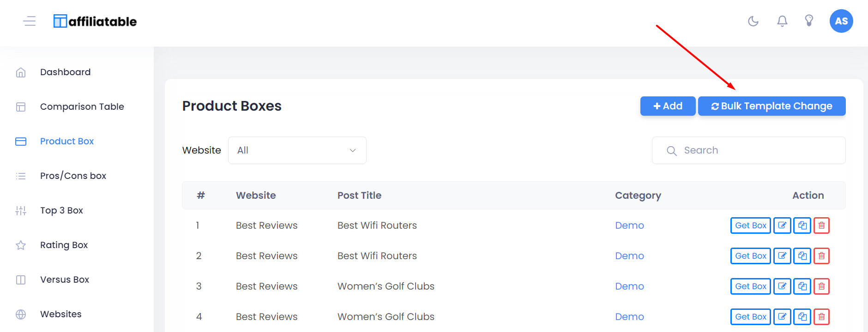Click the Versus Box columns icon

click(x=21, y=280)
